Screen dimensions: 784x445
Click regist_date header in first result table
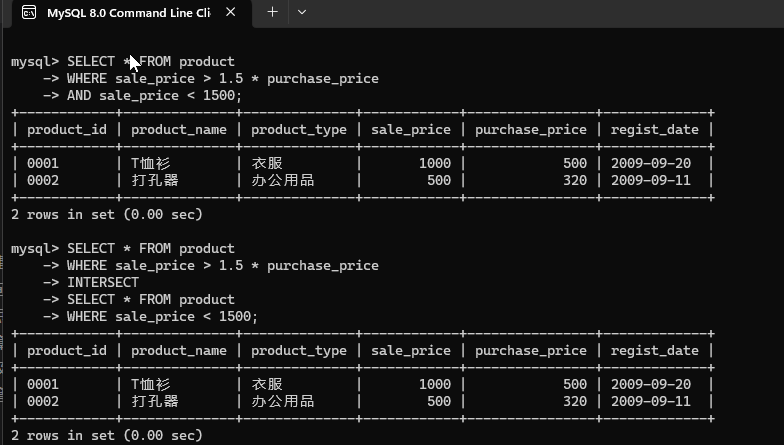(x=654, y=129)
